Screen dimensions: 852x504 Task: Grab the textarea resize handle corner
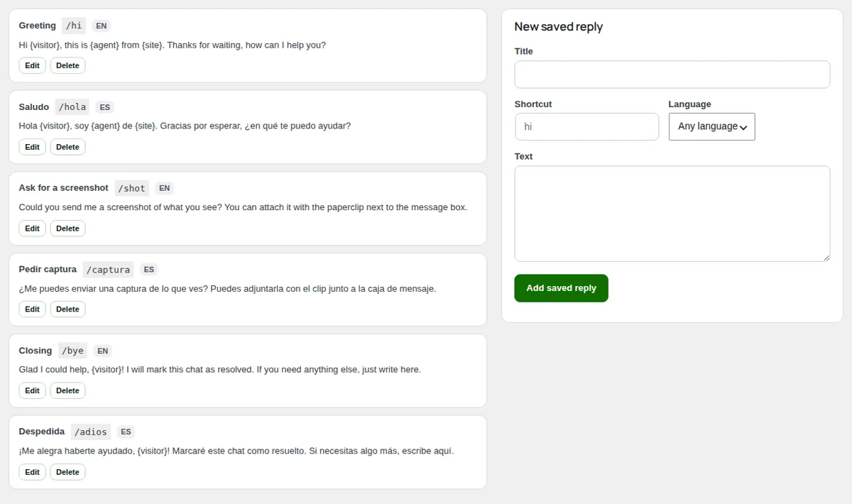coord(826,257)
